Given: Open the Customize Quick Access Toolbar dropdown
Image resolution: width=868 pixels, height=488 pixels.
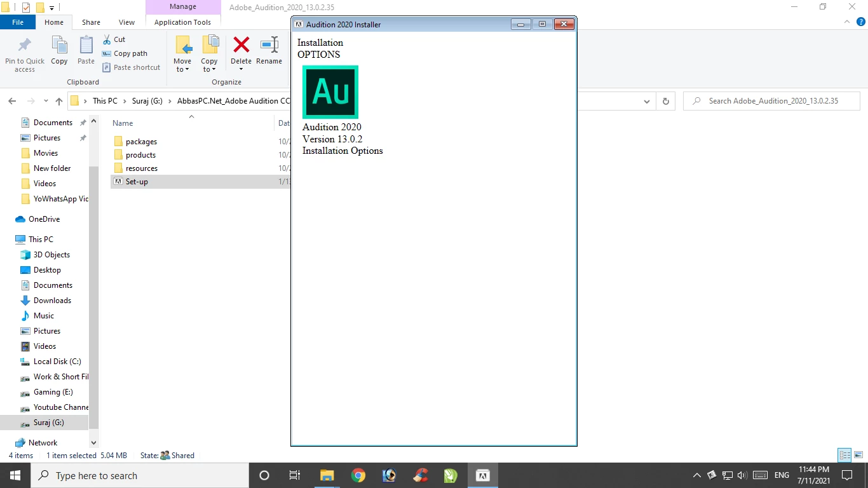Looking at the screenshot, I should click(52, 8).
